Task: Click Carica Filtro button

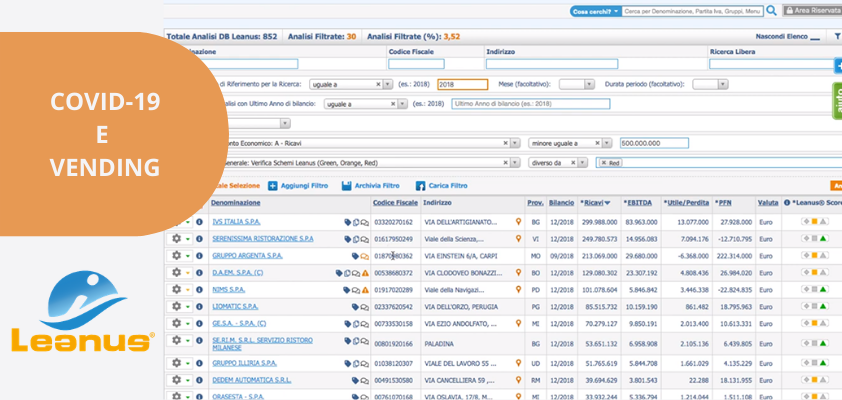Action: pyautogui.click(x=442, y=186)
